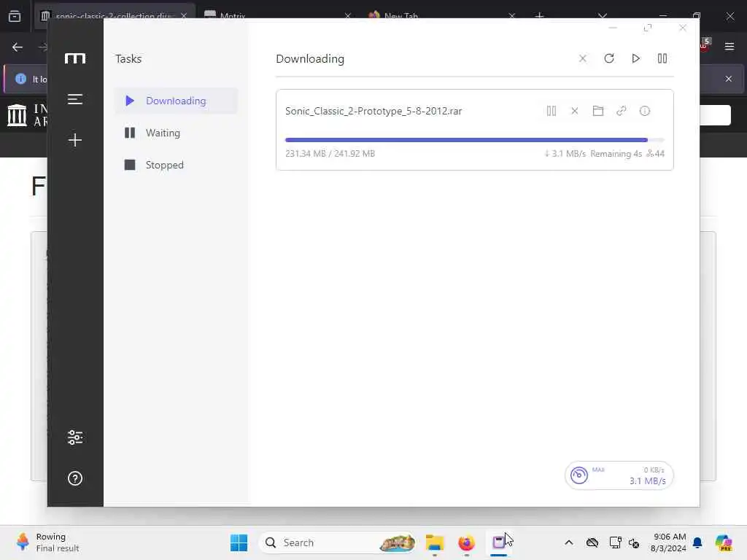
Task: Open File Explorer from taskbar
Action: pos(435,542)
